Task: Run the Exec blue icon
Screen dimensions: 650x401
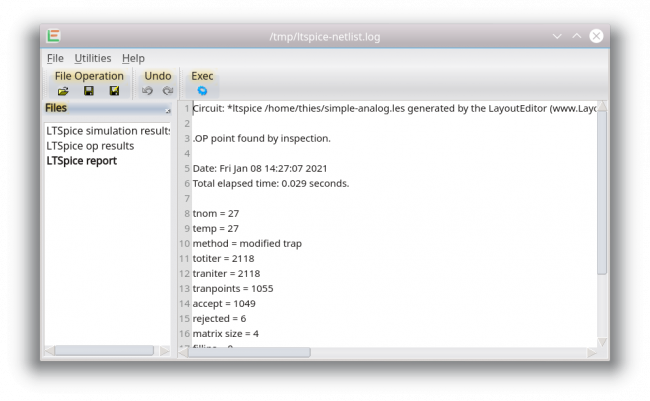Action: 202,91
